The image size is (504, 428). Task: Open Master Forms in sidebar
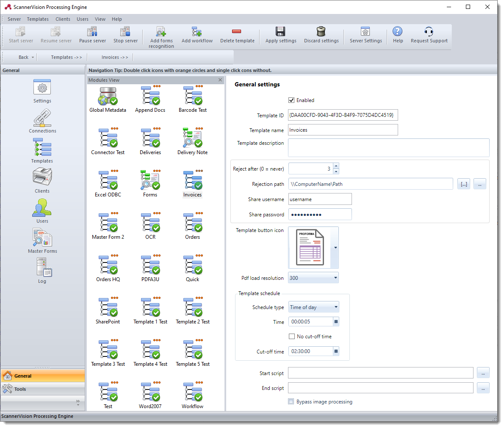tap(42, 241)
